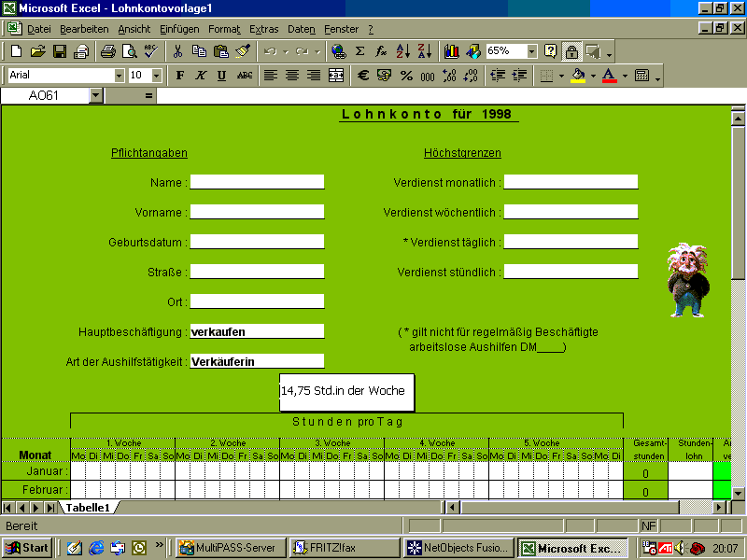
Task: Click the Save floppy disk icon
Action: (60, 51)
